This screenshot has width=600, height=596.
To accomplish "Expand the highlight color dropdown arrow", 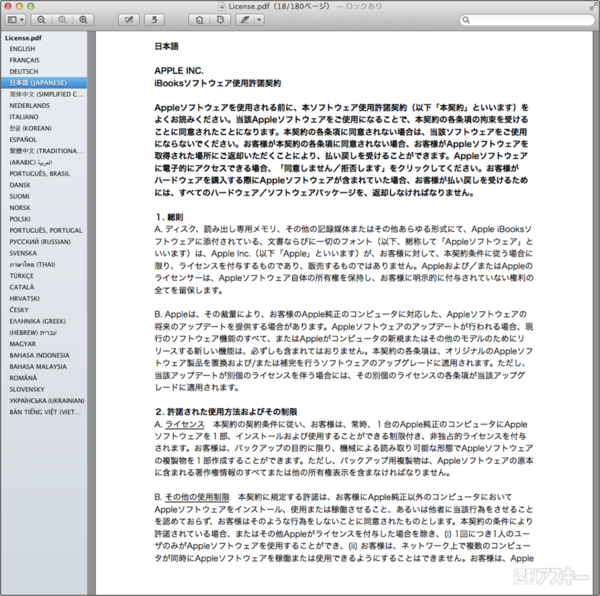I will point(259,20).
